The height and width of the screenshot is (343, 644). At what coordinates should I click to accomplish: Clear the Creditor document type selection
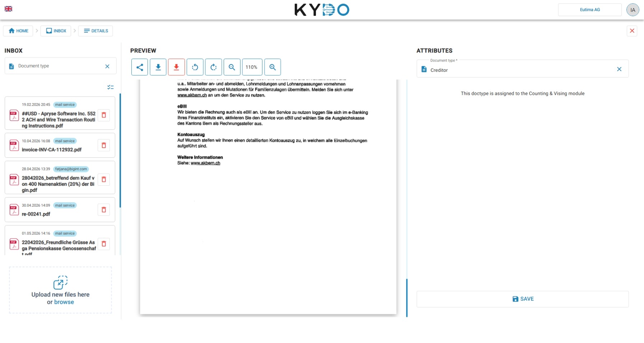coord(619,69)
